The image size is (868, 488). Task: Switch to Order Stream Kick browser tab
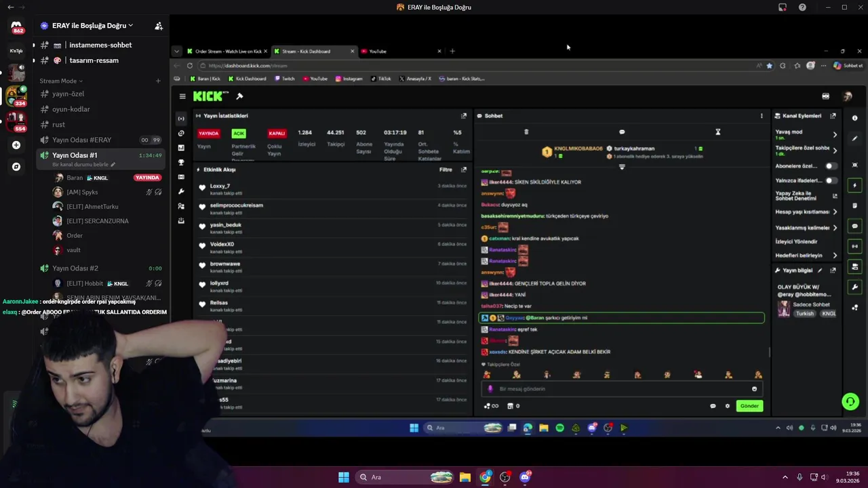tap(226, 52)
